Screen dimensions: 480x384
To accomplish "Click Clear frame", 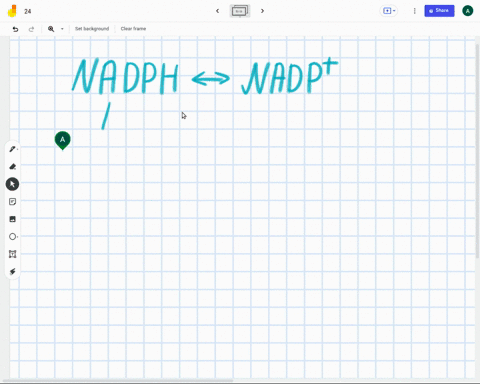I will pos(133,29).
